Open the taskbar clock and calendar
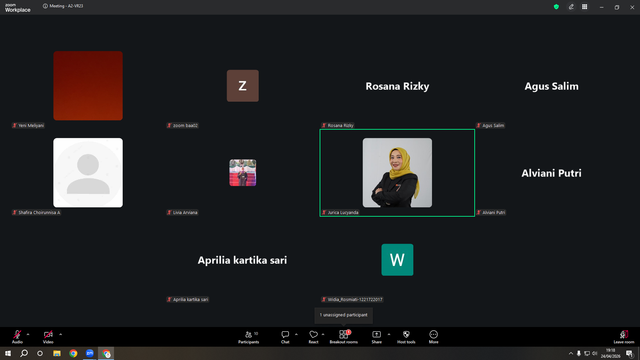The width and height of the screenshot is (640, 360). (610, 353)
